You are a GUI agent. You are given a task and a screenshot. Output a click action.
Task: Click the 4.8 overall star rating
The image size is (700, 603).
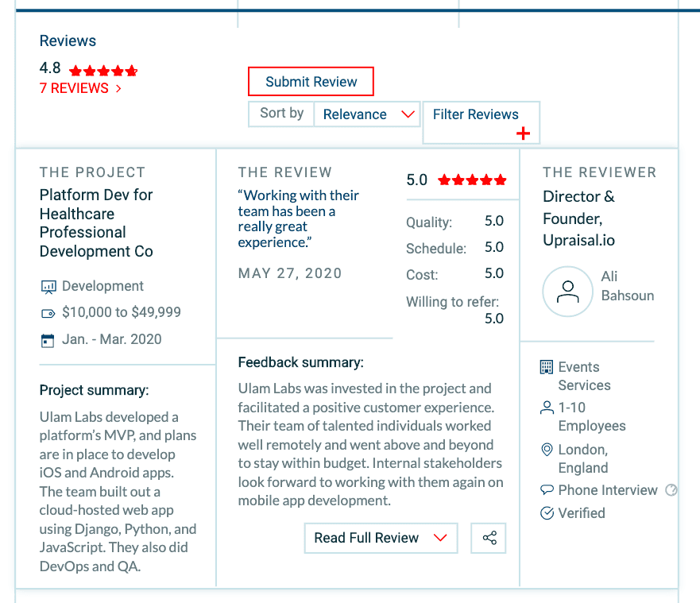coord(103,70)
